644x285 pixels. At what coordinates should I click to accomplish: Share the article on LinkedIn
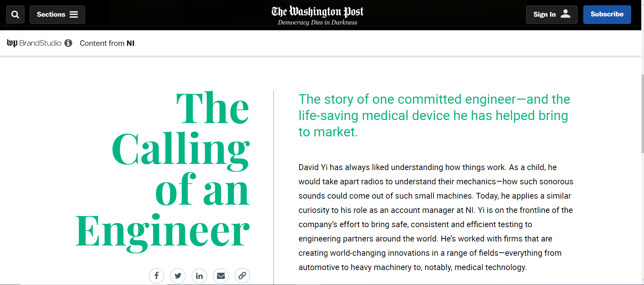click(199, 275)
